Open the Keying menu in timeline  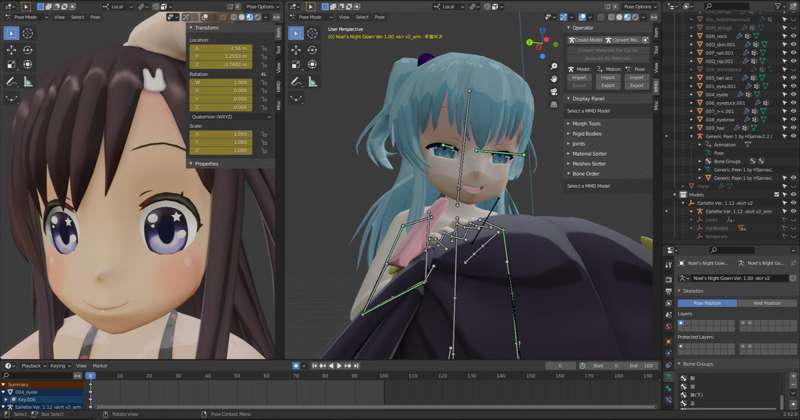(59, 366)
